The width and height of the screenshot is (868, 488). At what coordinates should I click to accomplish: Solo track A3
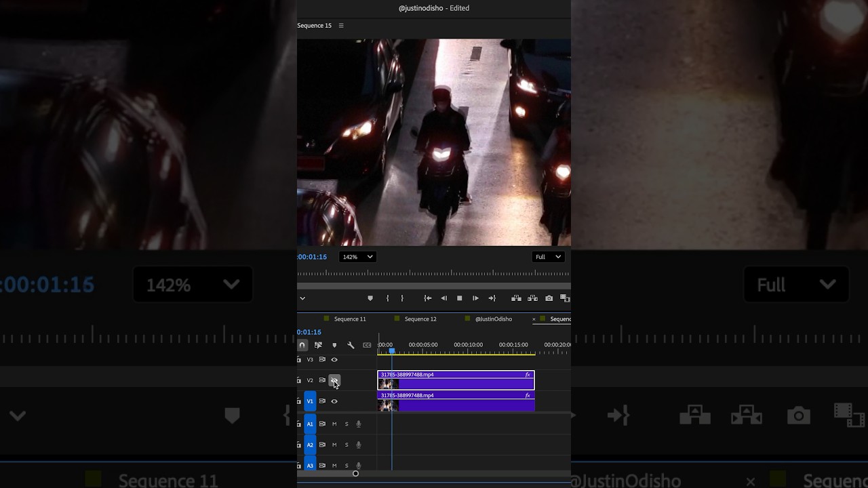click(x=347, y=466)
